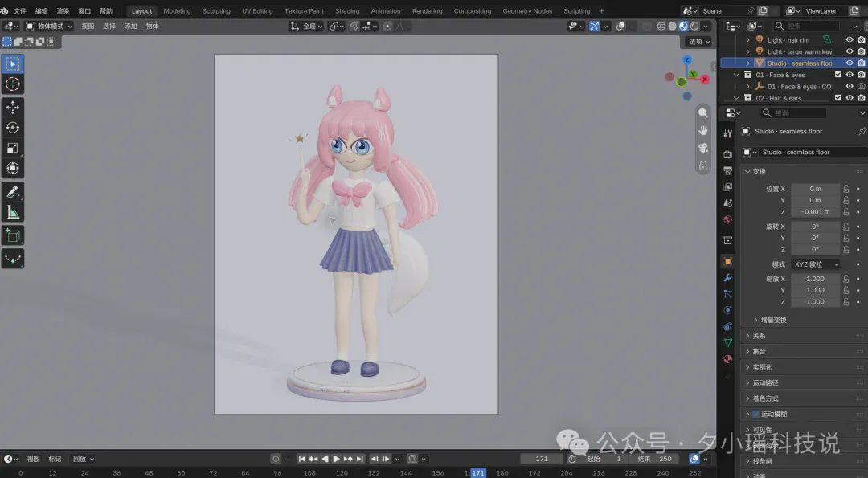Open the Object Data properties tab
The height and width of the screenshot is (478, 868).
click(x=728, y=343)
